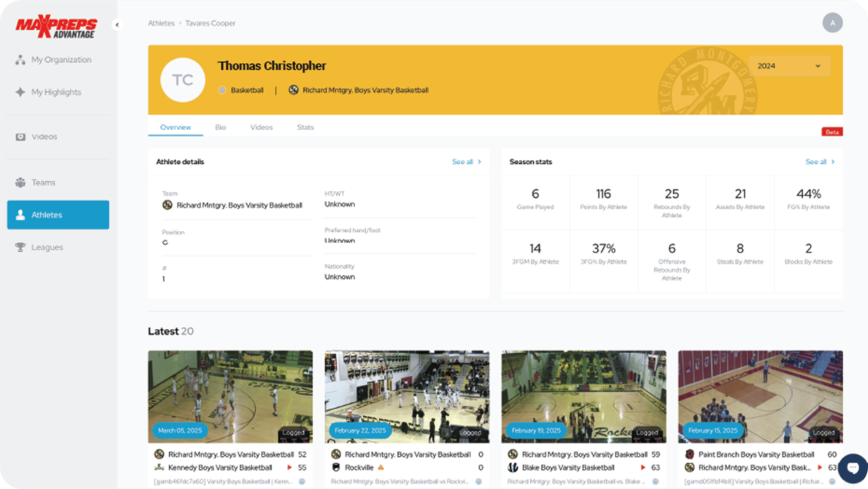868x489 pixels.
Task: Click the Basketball sport label in the header
Action: (x=247, y=90)
